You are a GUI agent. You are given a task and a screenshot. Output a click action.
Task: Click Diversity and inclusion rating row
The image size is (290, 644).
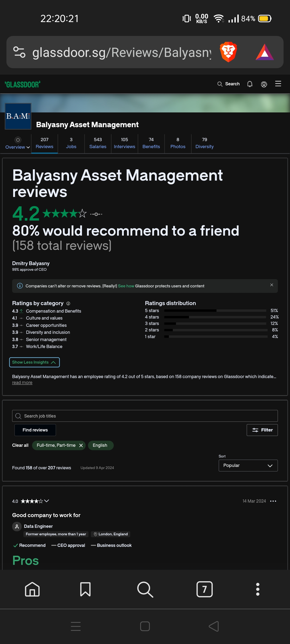coord(41,332)
